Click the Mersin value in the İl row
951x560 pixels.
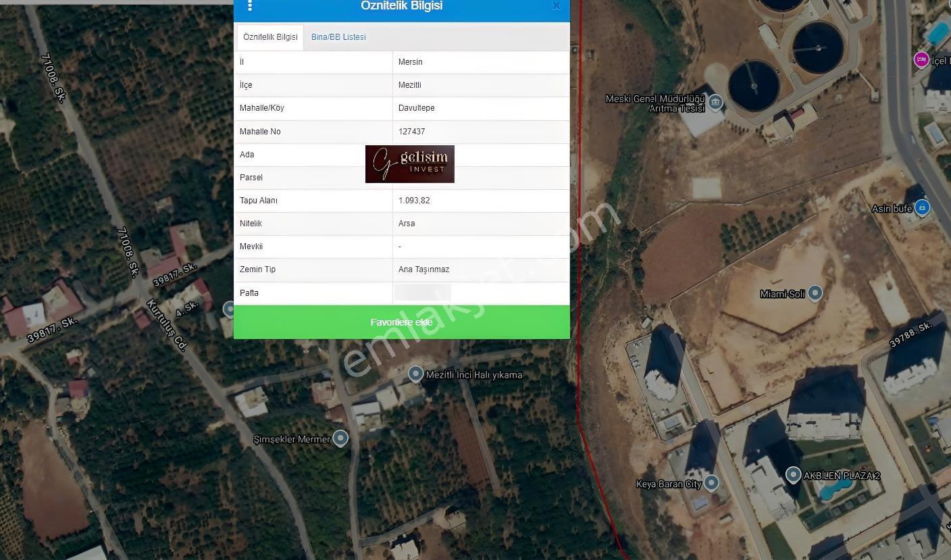(410, 62)
